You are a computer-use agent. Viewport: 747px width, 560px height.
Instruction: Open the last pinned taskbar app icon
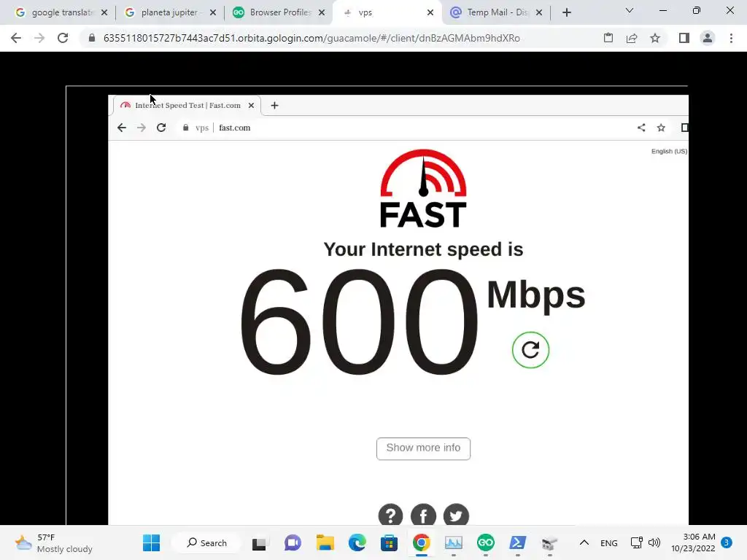click(x=549, y=542)
